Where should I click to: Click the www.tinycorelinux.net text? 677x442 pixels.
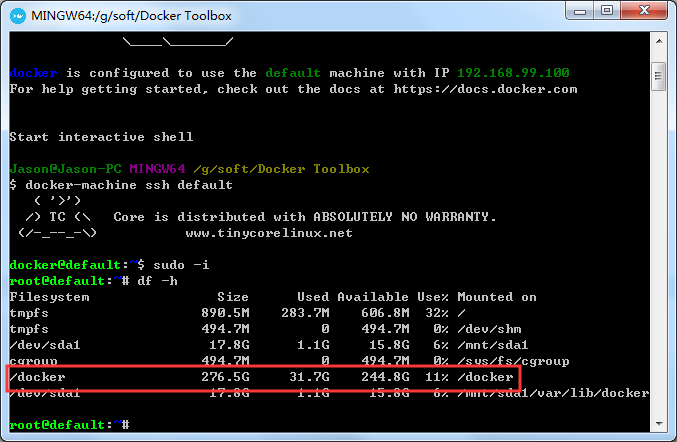point(269,233)
